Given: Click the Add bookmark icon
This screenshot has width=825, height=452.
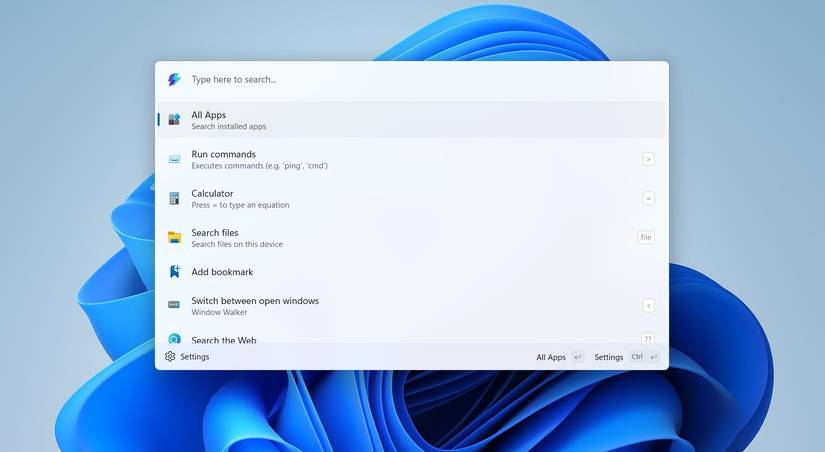Looking at the screenshot, I should click(174, 272).
